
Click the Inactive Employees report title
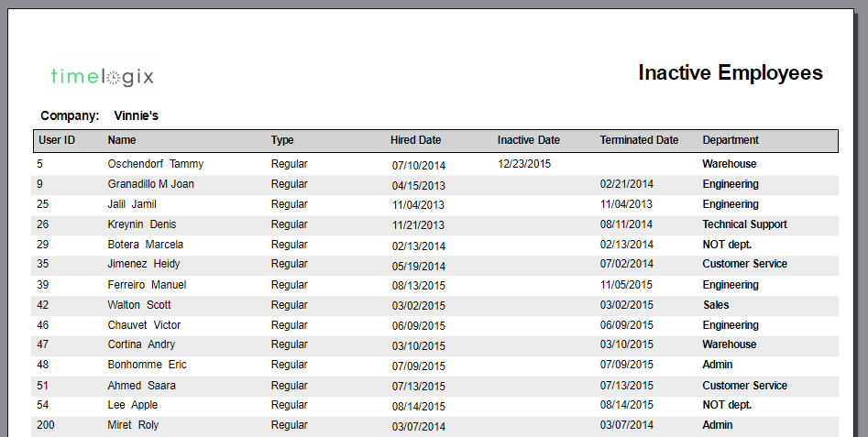pyautogui.click(x=731, y=73)
